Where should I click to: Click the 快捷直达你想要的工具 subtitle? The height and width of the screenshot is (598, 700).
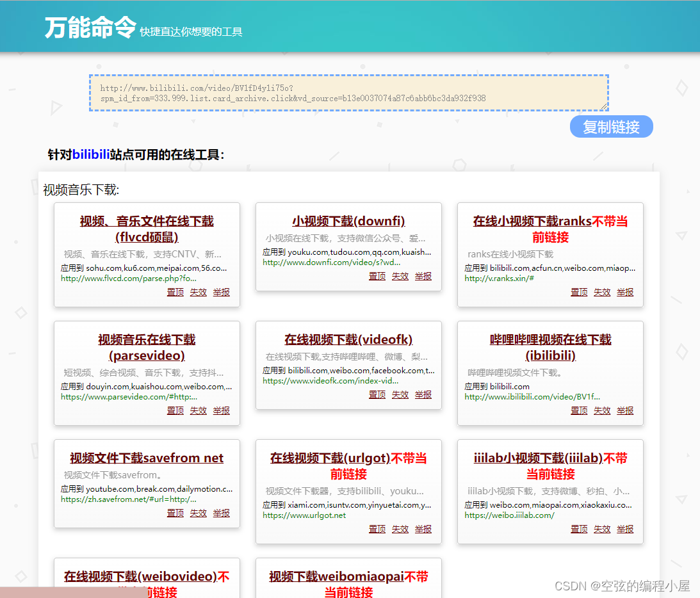191,31
